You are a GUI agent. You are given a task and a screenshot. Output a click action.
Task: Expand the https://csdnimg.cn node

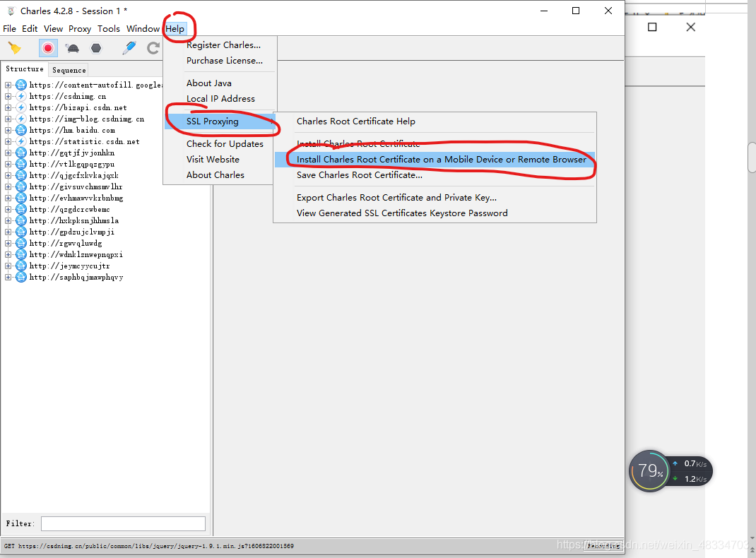(x=8, y=96)
